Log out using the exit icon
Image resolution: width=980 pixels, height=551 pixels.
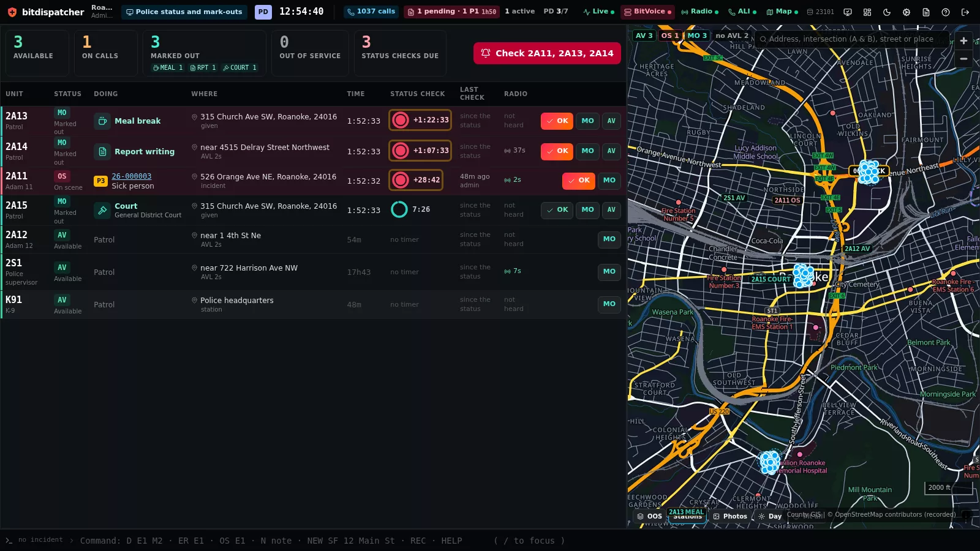[x=965, y=12]
